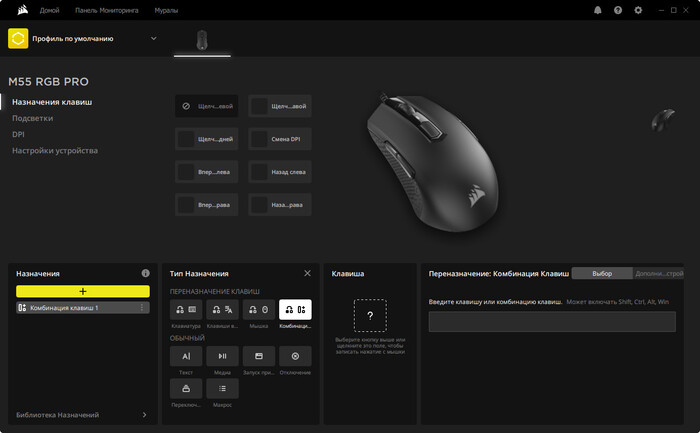The height and width of the screenshot is (433, 700).
Task: Select the Keyboard remap assignment type
Action: tap(186, 309)
